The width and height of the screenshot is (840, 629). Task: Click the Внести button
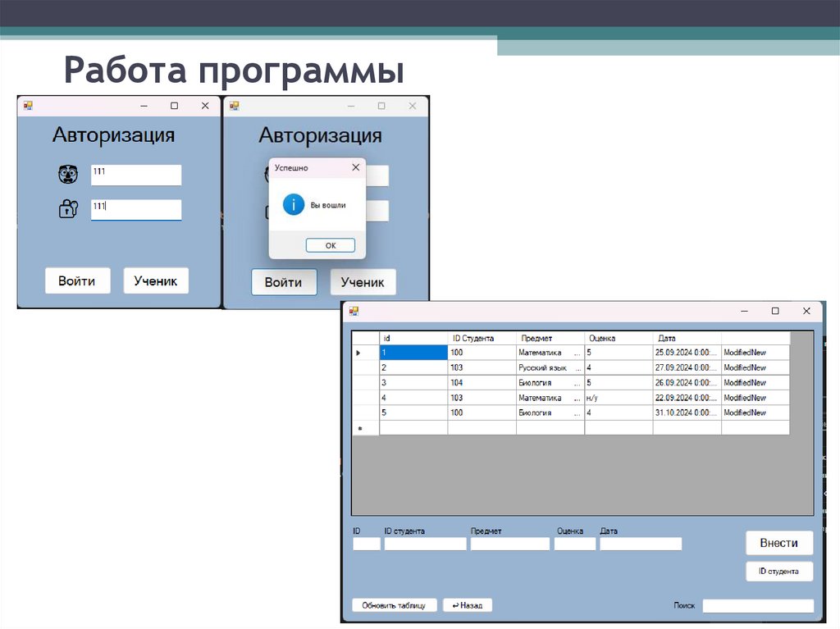point(779,543)
